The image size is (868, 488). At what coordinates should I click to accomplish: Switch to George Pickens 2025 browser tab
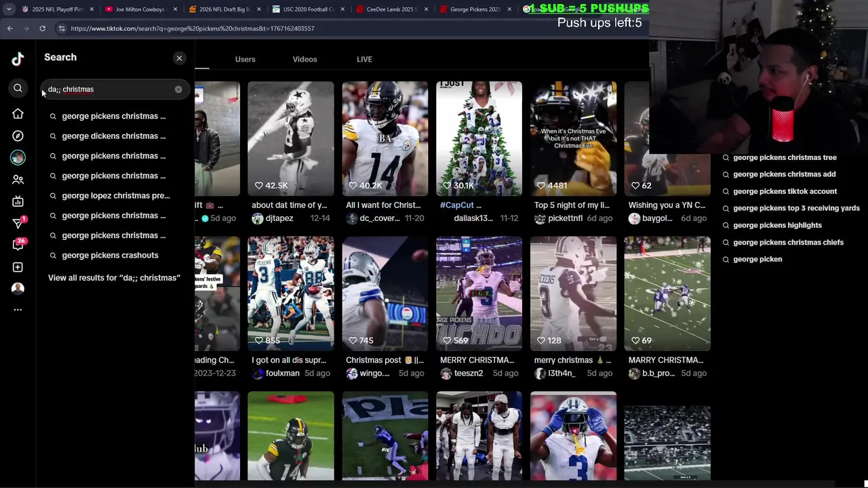click(475, 9)
